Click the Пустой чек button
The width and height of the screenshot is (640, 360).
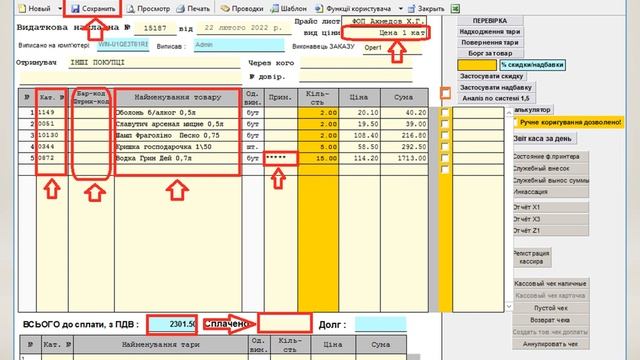click(550, 308)
